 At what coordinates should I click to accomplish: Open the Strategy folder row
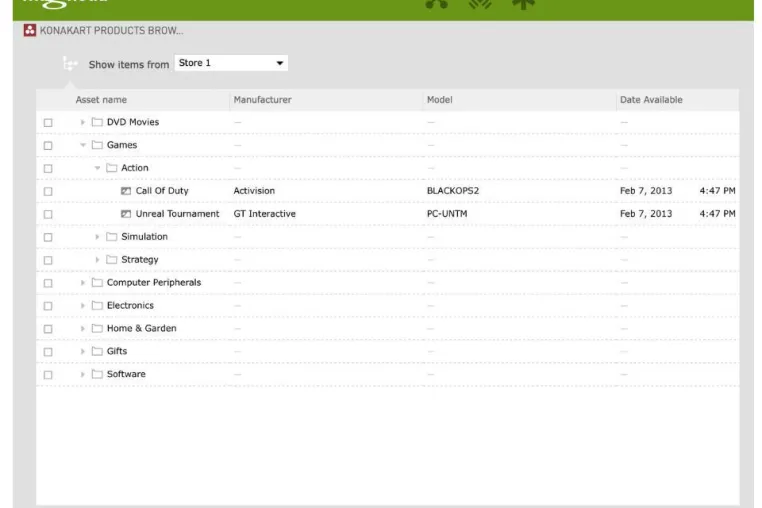click(139, 260)
